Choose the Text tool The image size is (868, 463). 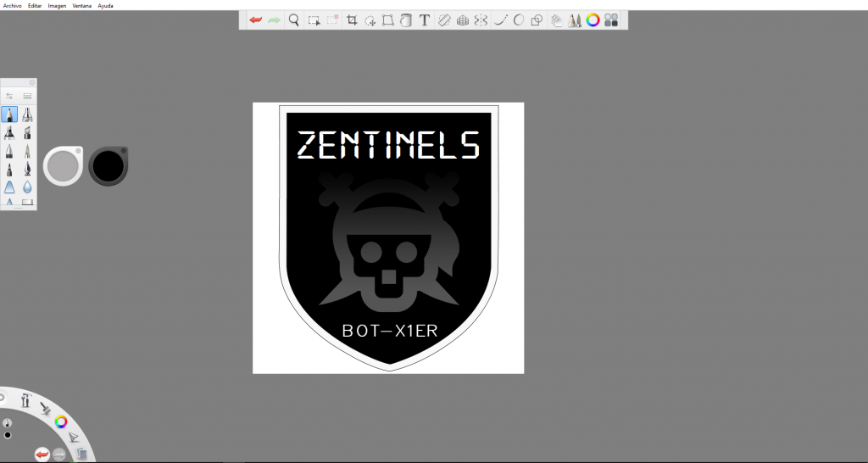click(425, 20)
